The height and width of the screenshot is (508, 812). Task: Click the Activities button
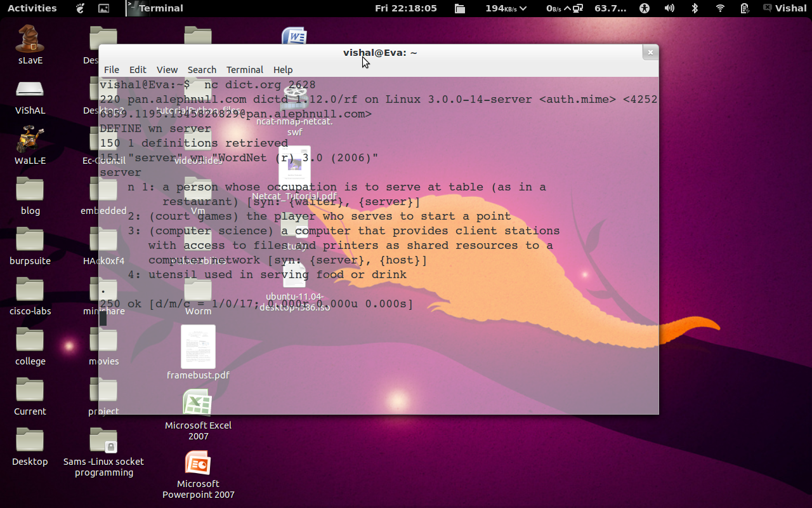(32, 8)
